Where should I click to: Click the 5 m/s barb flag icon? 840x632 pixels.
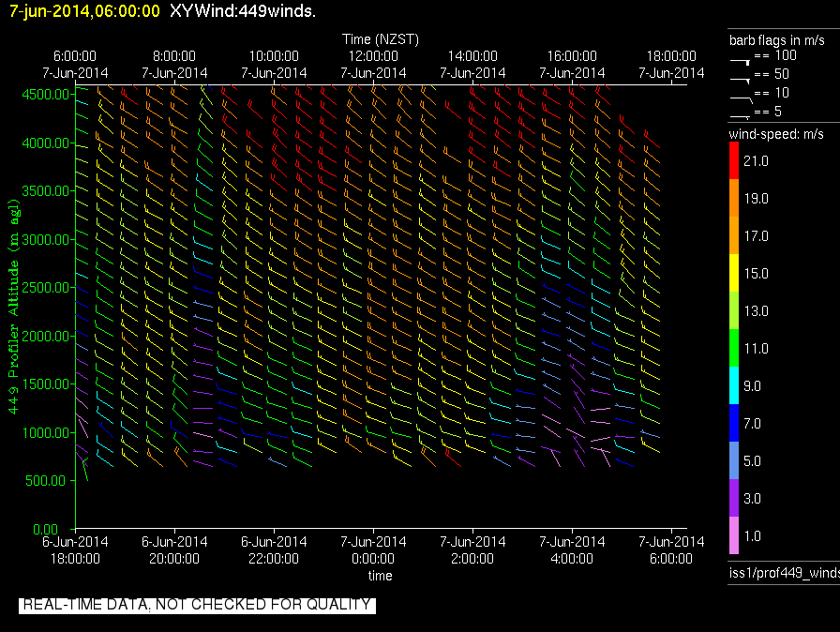[x=740, y=116]
